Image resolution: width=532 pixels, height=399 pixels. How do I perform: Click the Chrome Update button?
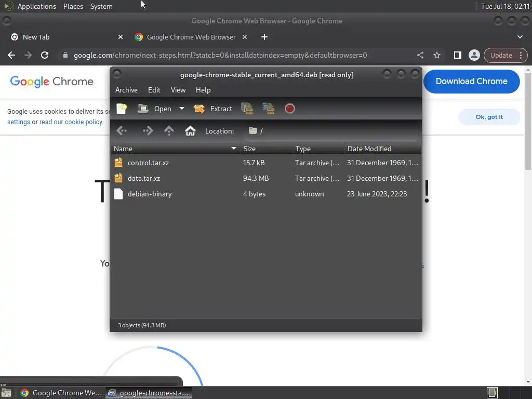(501, 55)
